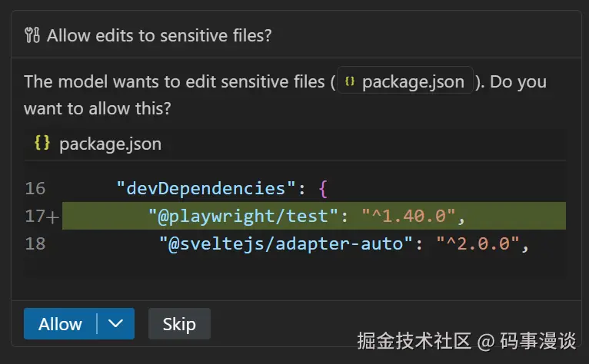
Task: Click line number 16 in the gutter
Action: (35, 188)
